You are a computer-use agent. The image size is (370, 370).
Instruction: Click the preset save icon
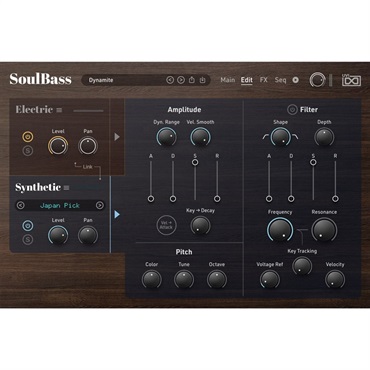click(x=202, y=80)
